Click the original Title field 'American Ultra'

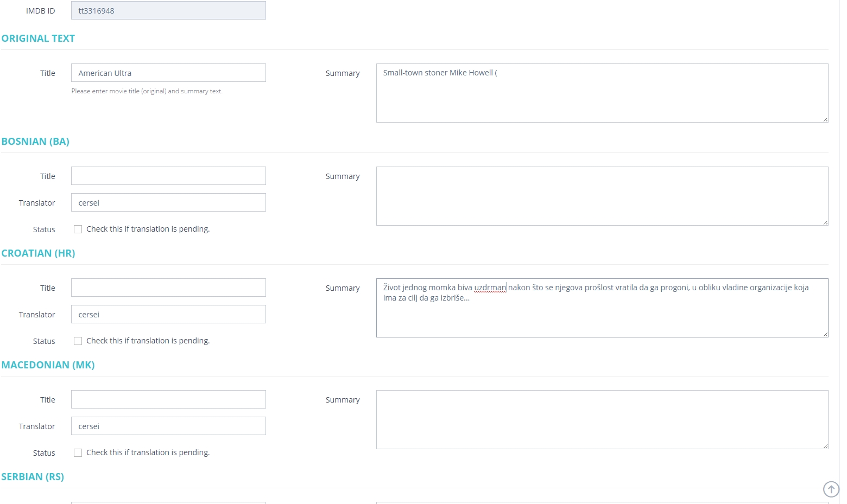click(x=168, y=73)
